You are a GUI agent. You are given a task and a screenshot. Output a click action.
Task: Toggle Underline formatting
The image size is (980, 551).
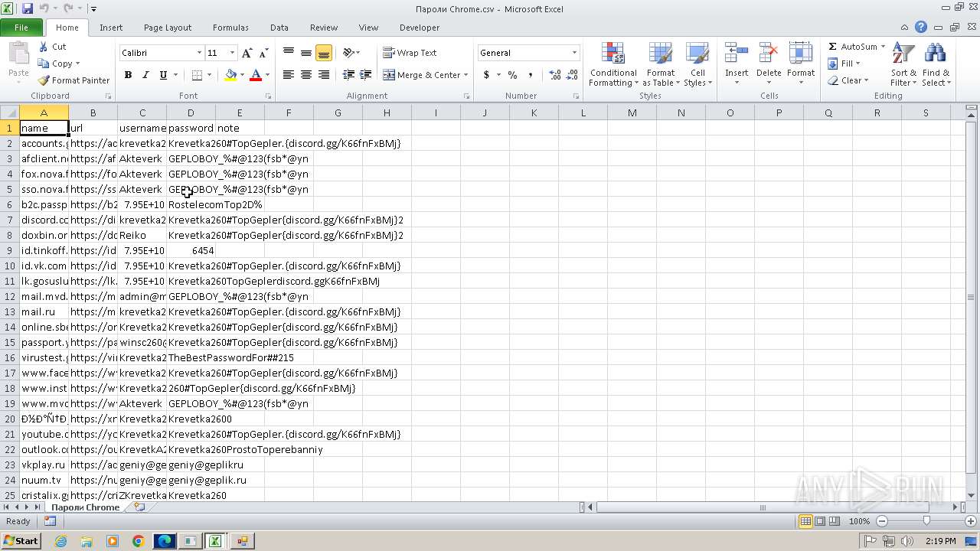click(x=163, y=75)
